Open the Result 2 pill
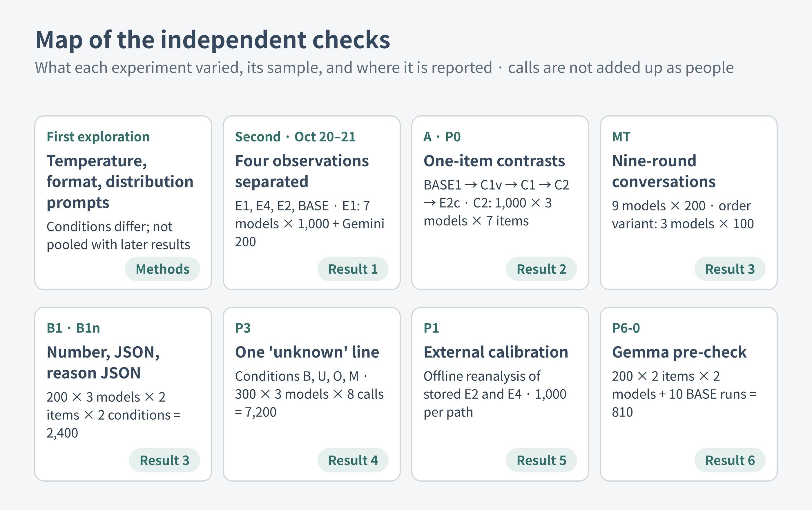Viewport: 812px width, 510px height. [541, 269]
